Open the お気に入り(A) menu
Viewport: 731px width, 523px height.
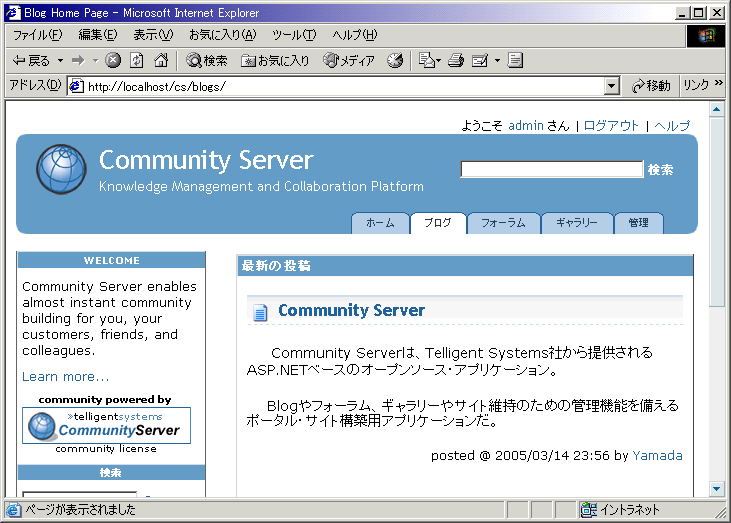point(222,35)
